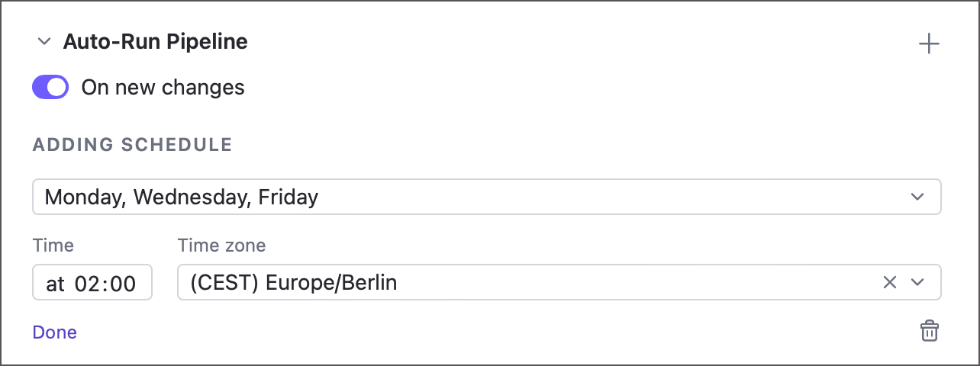Delete the schedule with trash icon
Screen dimensions: 980x366
[x=929, y=331]
